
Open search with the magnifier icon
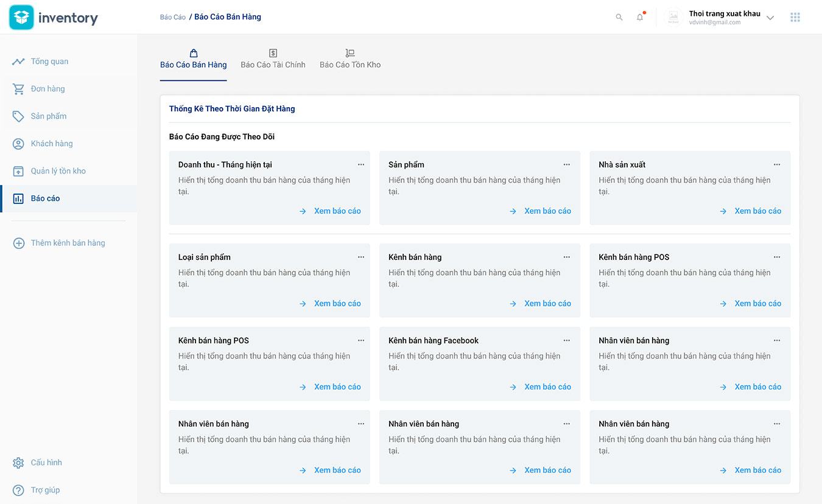(619, 18)
